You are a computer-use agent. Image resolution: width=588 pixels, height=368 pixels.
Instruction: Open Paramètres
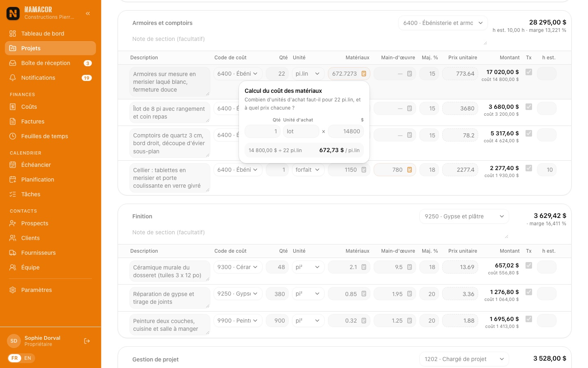[51, 290]
